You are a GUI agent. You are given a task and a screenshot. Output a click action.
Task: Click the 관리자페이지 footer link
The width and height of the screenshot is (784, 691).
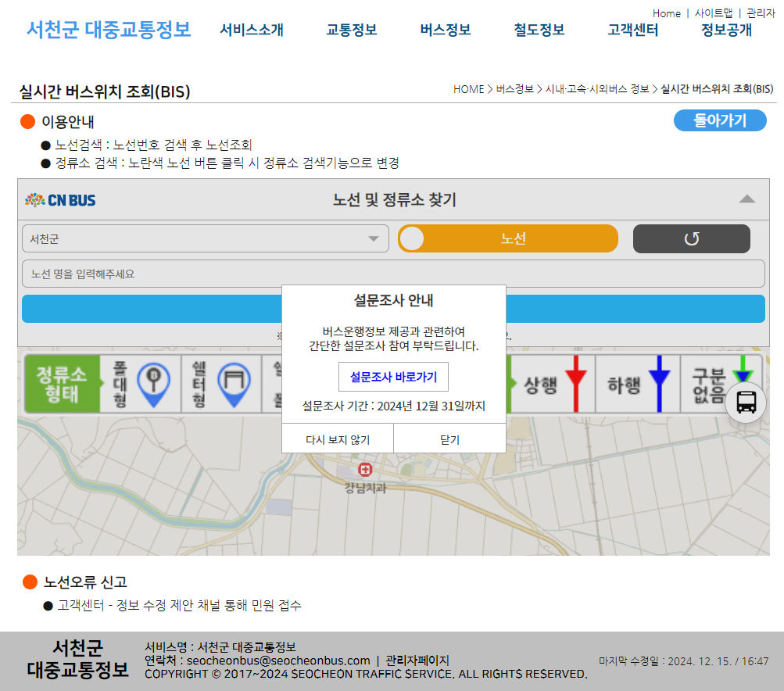[x=417, y=661]
